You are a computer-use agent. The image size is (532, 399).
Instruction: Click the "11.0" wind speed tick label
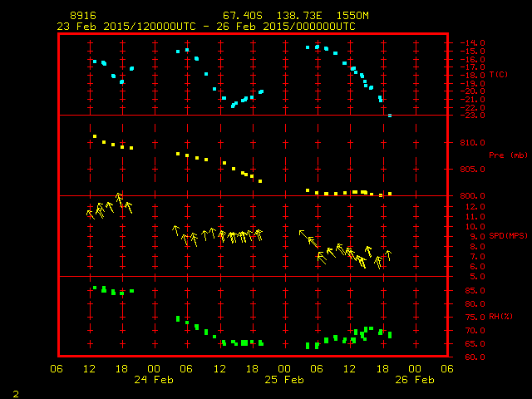pos(475,216)
